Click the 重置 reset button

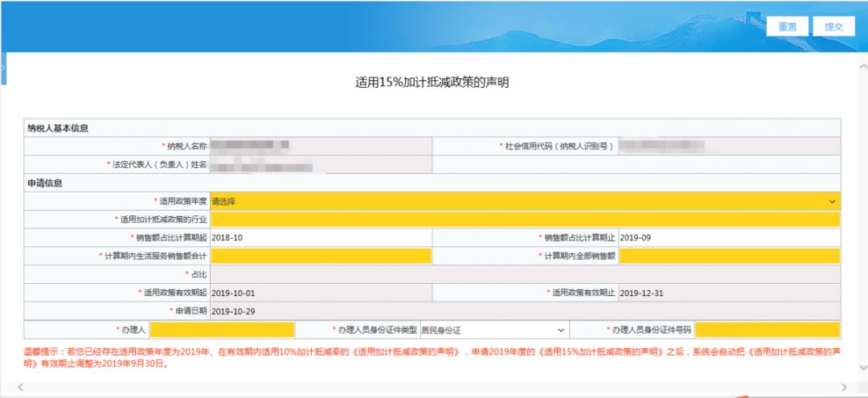(x=787, y=27)
